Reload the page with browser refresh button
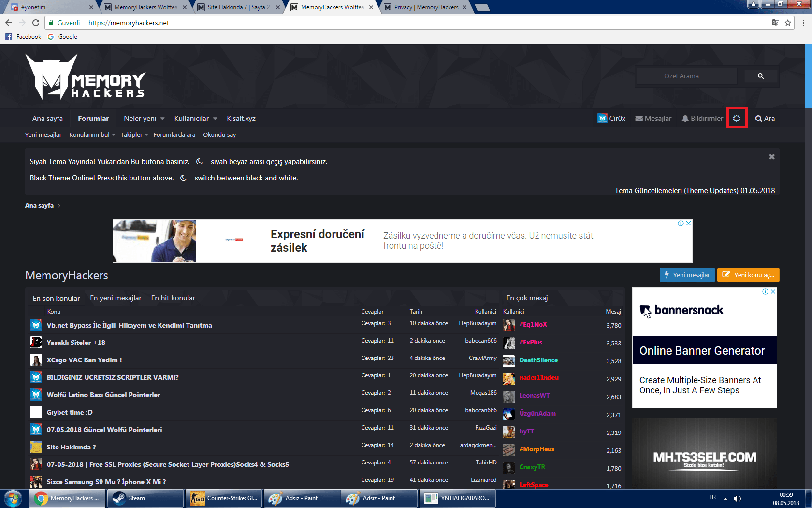The height and width of the screenshot is (508, 812). (x=36, y=23)
